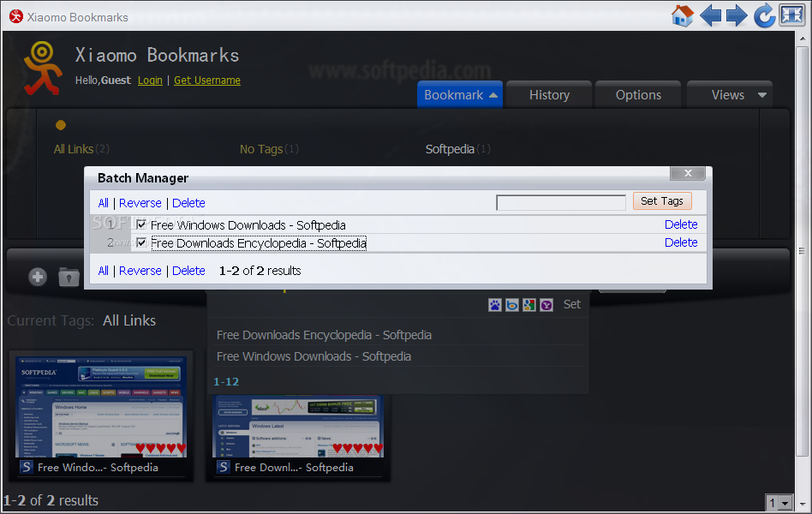Open Free Downloads Encyclopedia - Softpedia in list
Screen dimensions: 812x514
pos(324,335)
